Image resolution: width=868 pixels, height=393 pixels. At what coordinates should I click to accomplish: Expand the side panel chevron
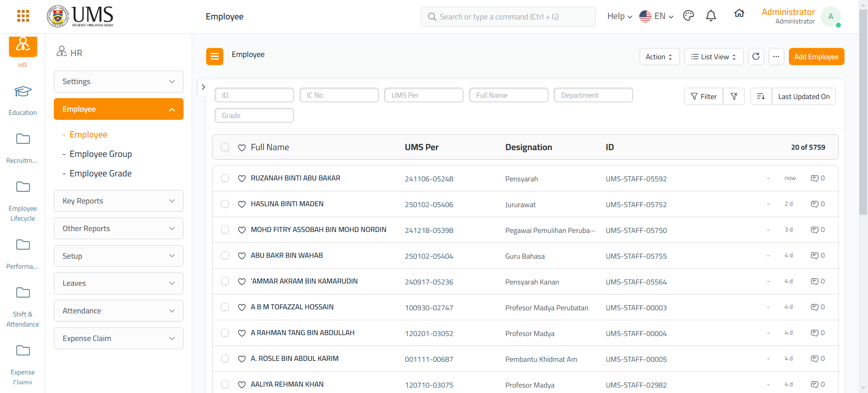click(203, 87)
